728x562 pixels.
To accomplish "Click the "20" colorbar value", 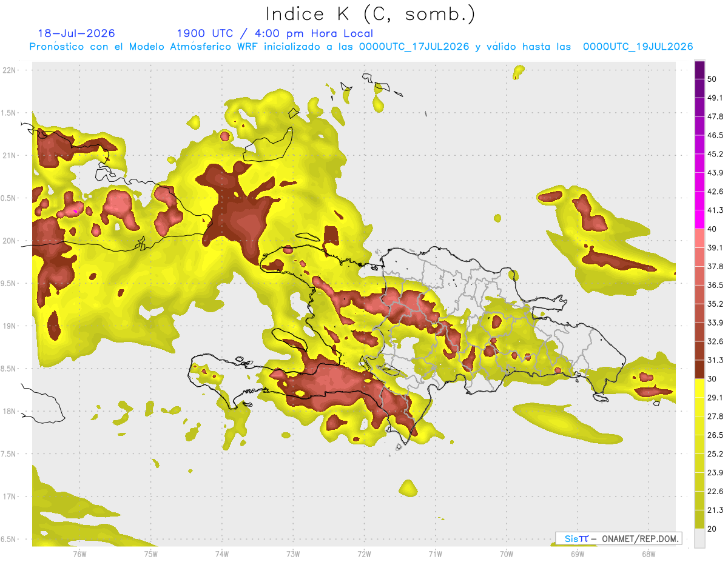I will (x=712, y=529).
